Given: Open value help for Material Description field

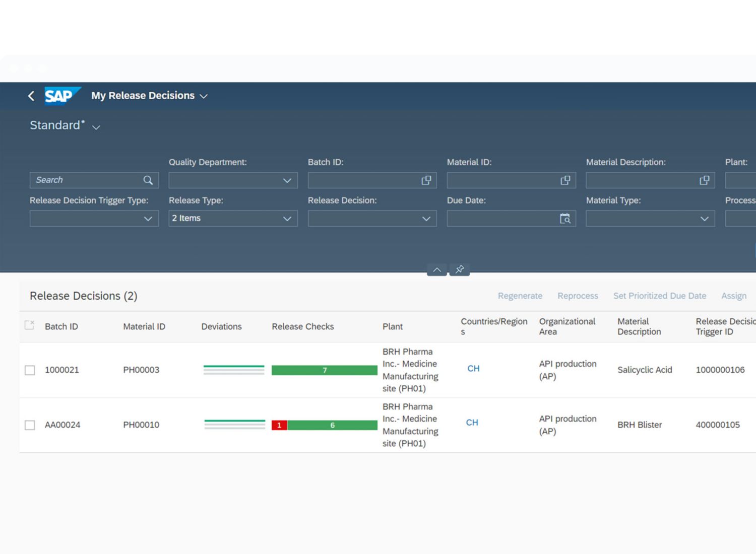Looking at the screenshot, I should tap(704, 180).
